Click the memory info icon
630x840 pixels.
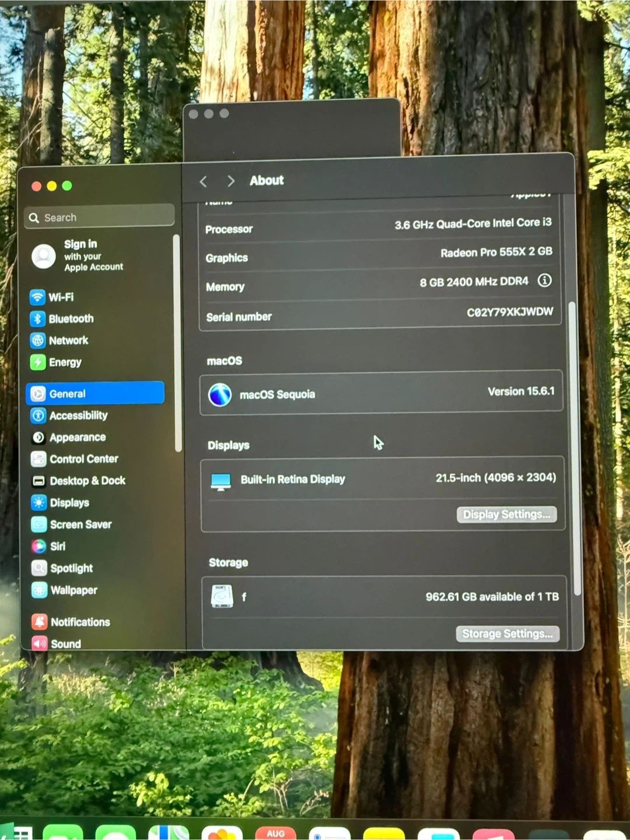tap(544, 281)
